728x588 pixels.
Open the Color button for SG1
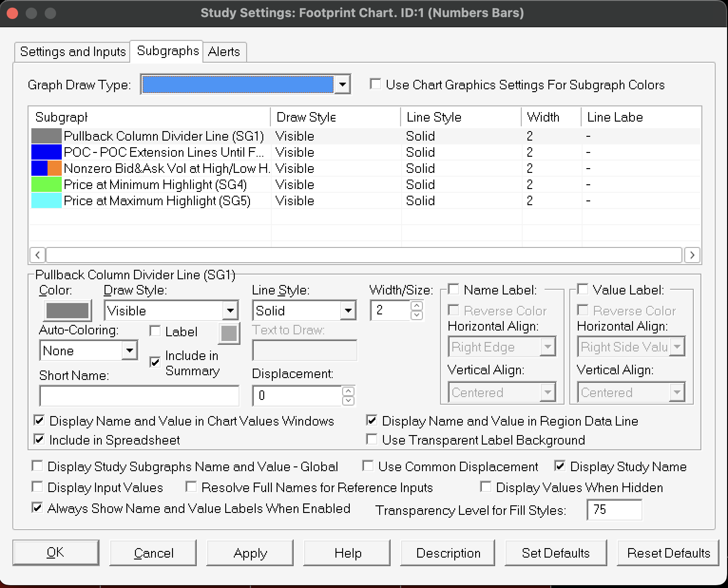pyautogui.click(x=67, y=311)
